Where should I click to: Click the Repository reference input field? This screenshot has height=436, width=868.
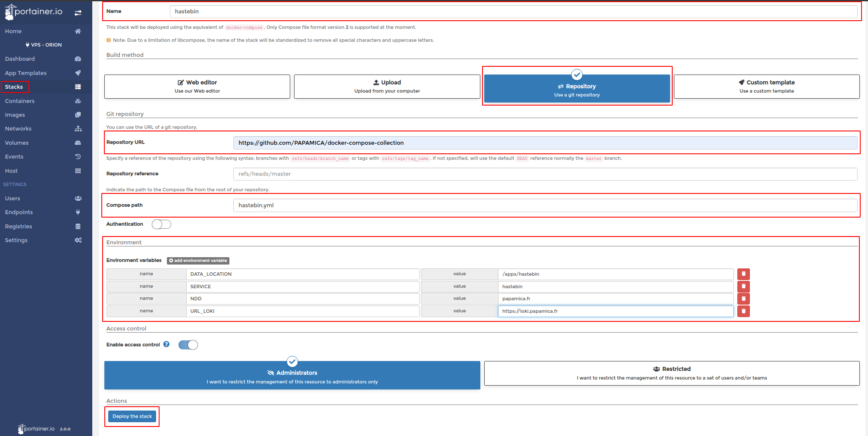tap(545, 174)
